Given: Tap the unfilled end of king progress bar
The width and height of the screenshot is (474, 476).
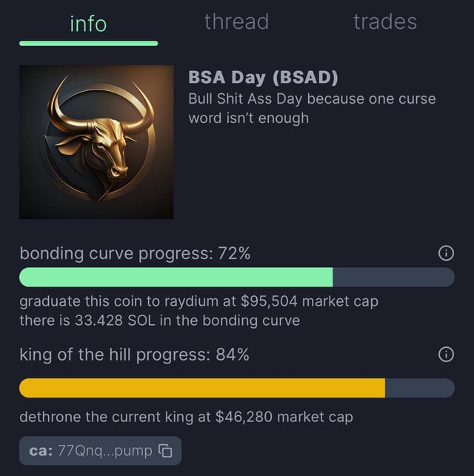Looking at the screenshot, I should pos(420,388).
